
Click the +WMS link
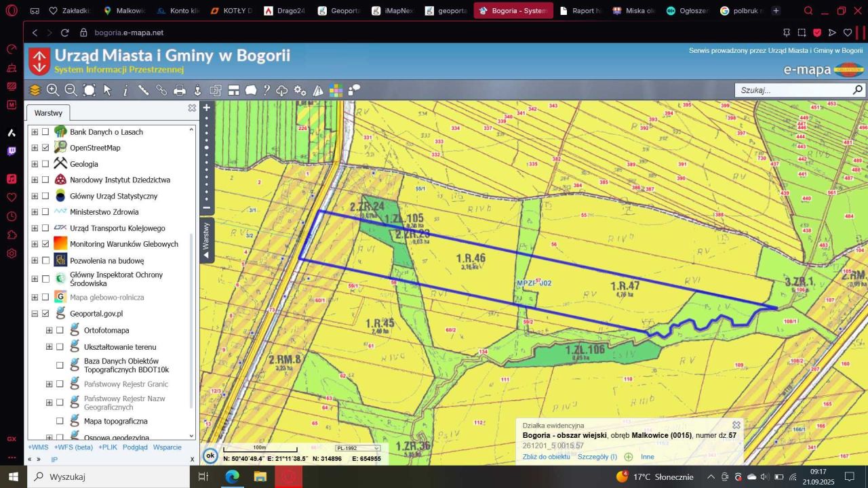38,447
